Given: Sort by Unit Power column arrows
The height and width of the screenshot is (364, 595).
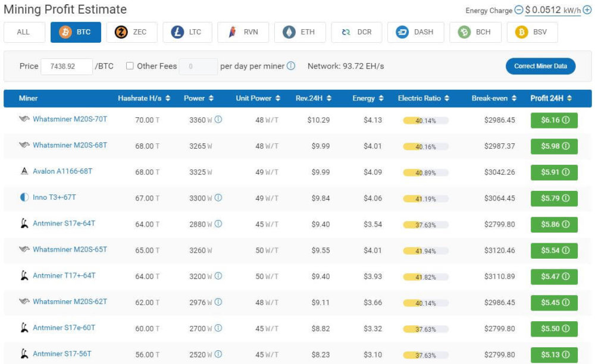Looking at the screenshot, I should (278, 98).
